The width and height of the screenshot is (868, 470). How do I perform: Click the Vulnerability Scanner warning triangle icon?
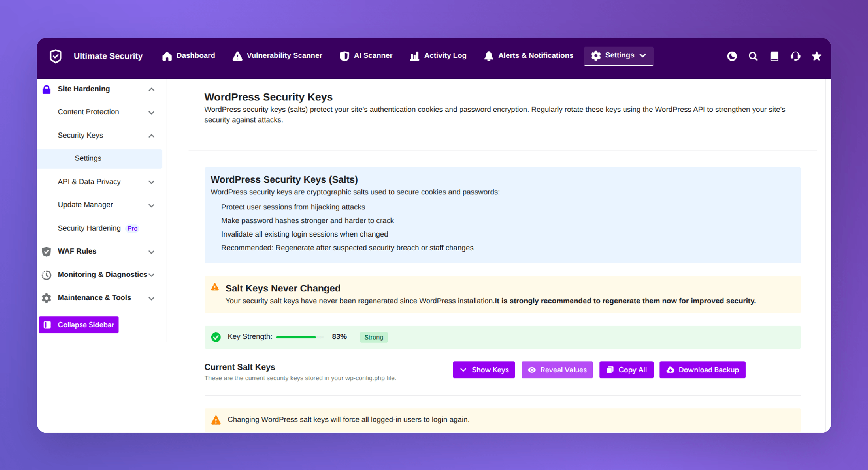237,56
